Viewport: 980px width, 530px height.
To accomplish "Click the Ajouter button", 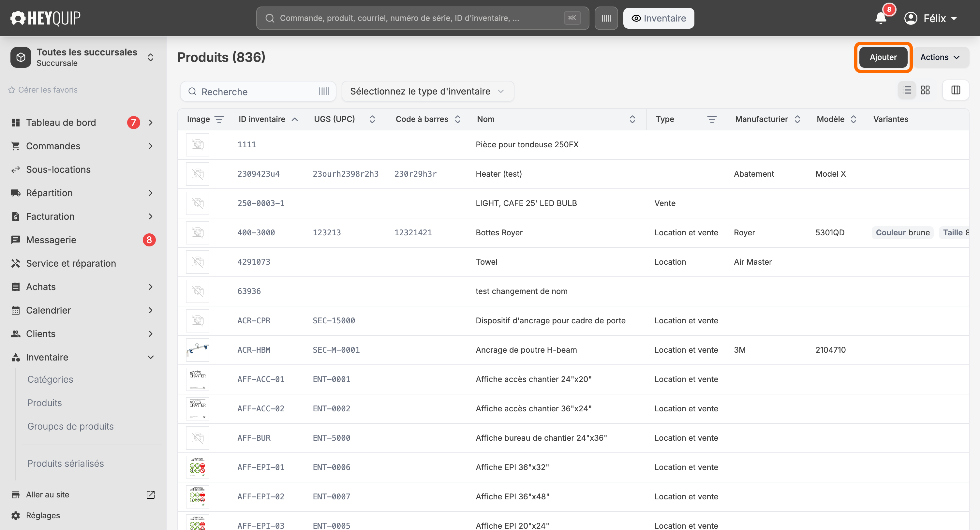I will 883,57.
